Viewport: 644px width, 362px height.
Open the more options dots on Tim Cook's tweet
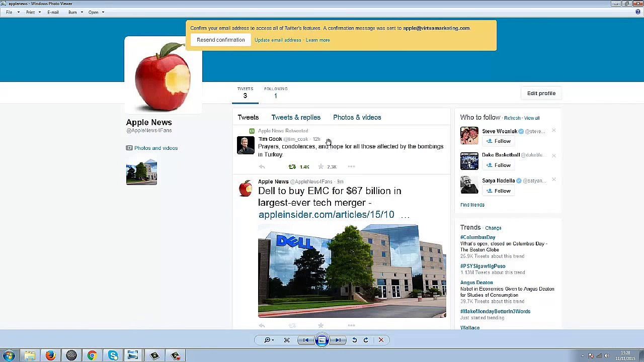351,167
